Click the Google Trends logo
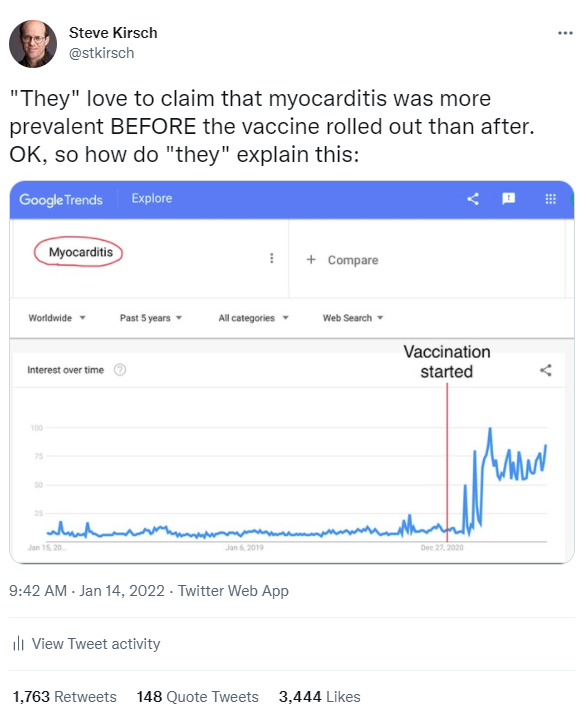Viewport: 586px width, 714px height. [x=61, y=200]
